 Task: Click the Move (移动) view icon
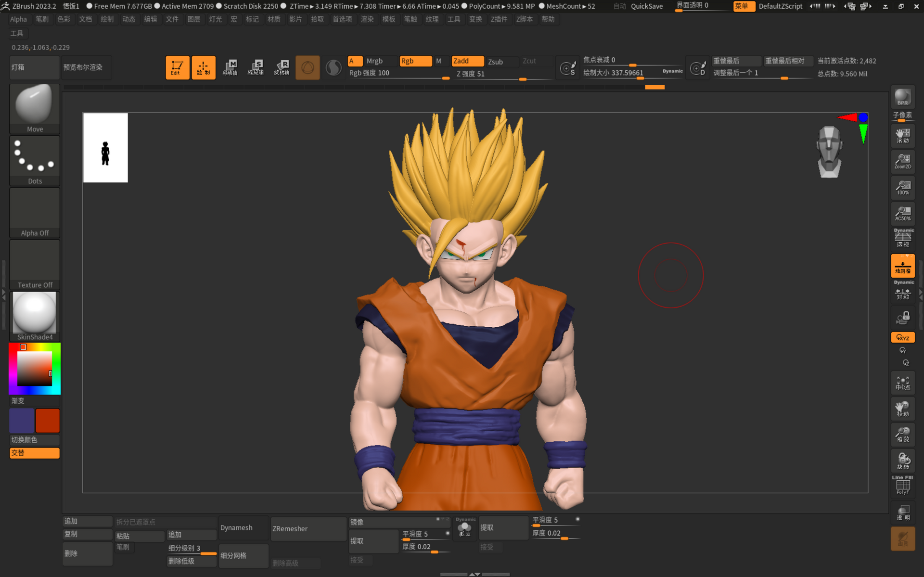903,409
